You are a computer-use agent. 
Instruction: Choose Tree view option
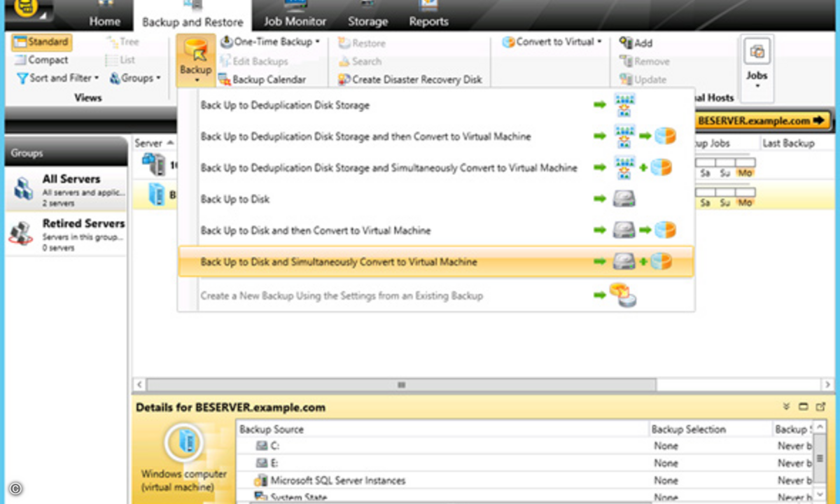click(x=122, y=42)
